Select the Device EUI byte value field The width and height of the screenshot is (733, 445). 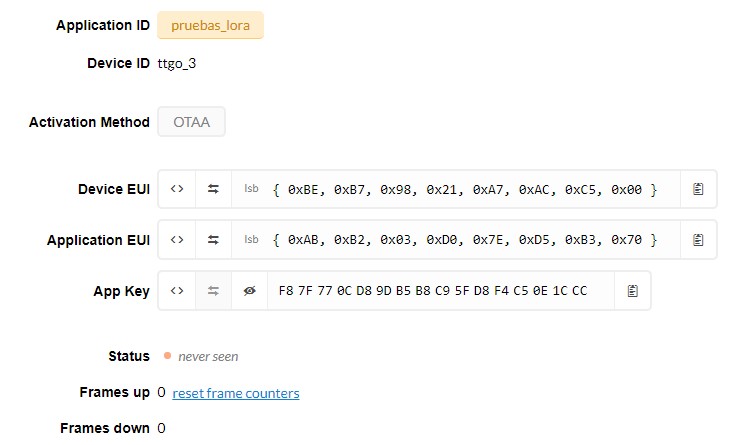click(x=465, y=189)
